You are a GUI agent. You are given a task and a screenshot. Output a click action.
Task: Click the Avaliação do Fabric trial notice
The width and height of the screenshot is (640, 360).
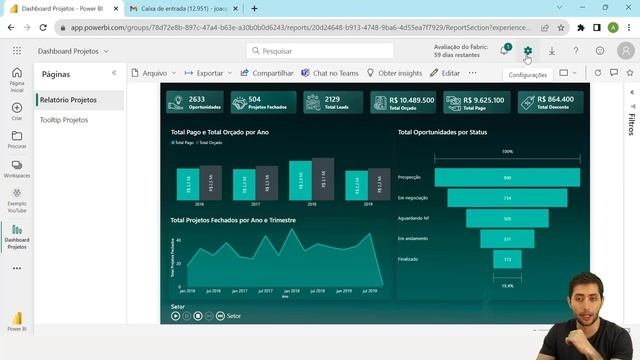pyautogui.click(x=461, y=51)
